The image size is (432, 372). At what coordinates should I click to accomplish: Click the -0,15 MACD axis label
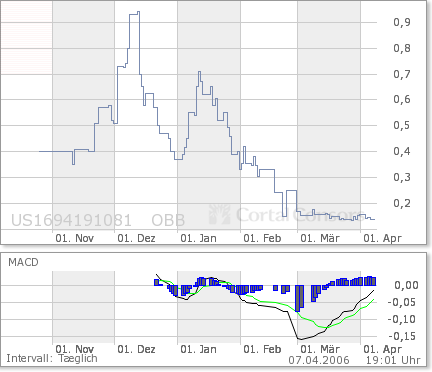pos(402,336)
